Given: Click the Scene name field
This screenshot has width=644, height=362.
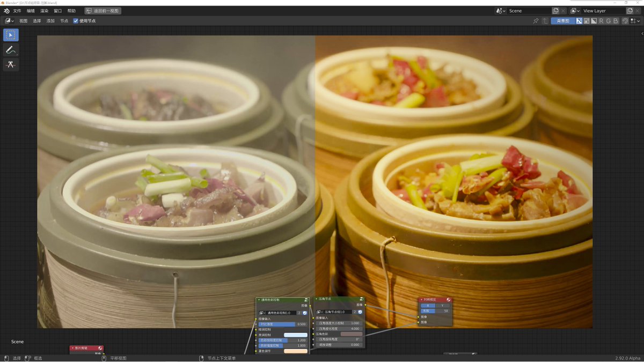Looking at the screenshot, I should [529, 11].
